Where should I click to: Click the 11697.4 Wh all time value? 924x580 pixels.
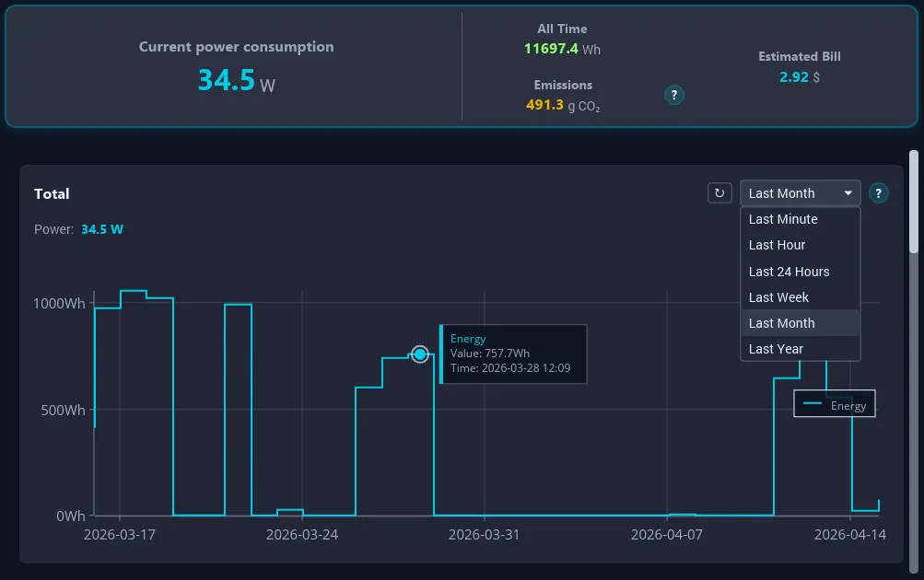(x=562, y=49)
